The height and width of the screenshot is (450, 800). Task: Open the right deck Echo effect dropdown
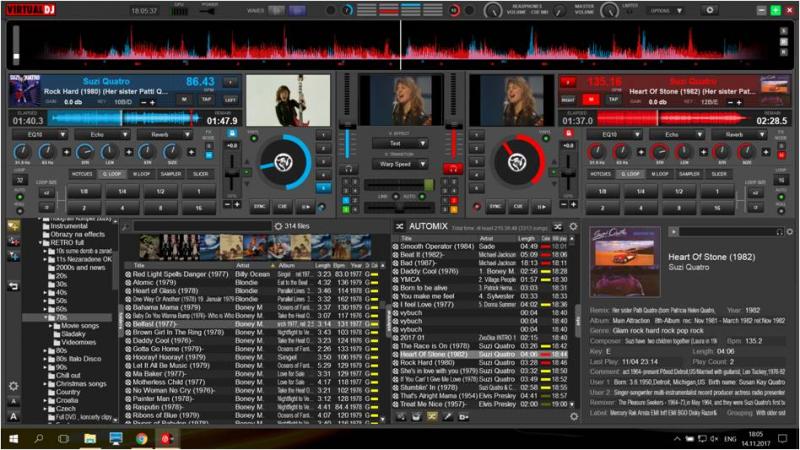(677, 135)
